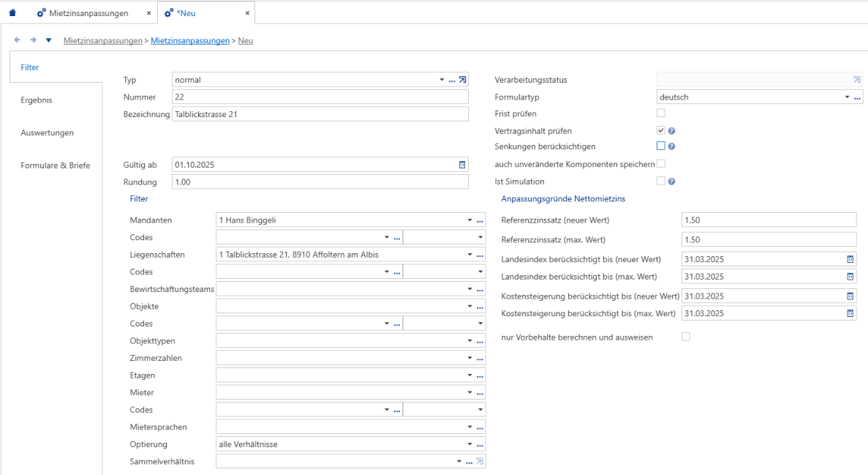
Task: Show help for Senkungen berücksichtigen
Action: pos(671,146)
